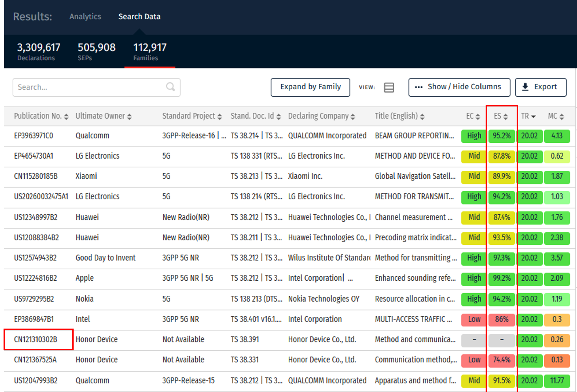Open publication CN115280185B

pyautogui.click(x=35, y=176)
